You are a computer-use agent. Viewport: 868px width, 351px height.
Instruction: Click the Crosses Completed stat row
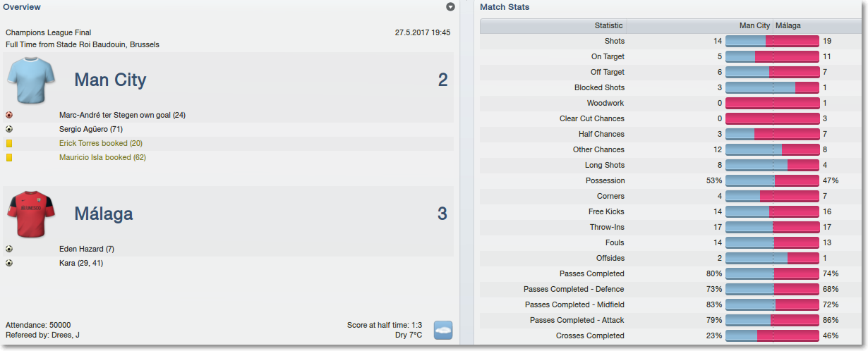[x=670, y=335]
